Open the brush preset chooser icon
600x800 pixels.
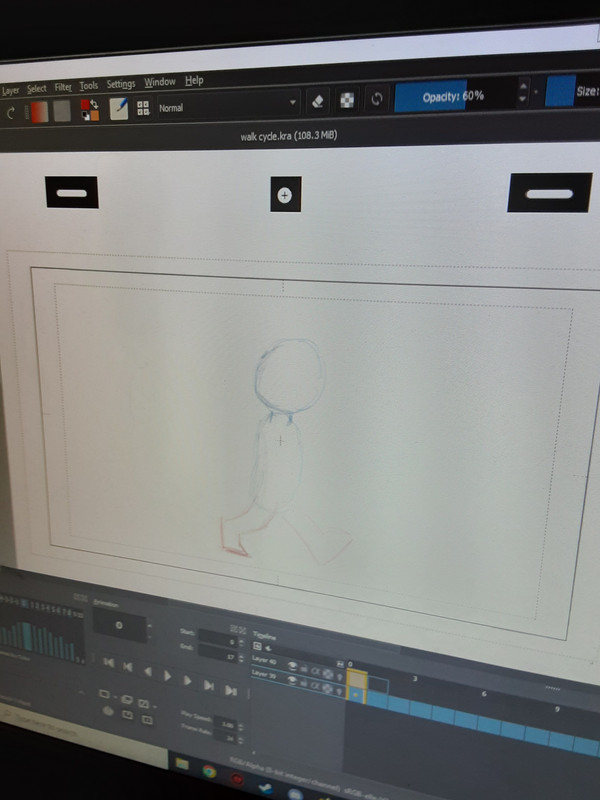click(119, 109)
